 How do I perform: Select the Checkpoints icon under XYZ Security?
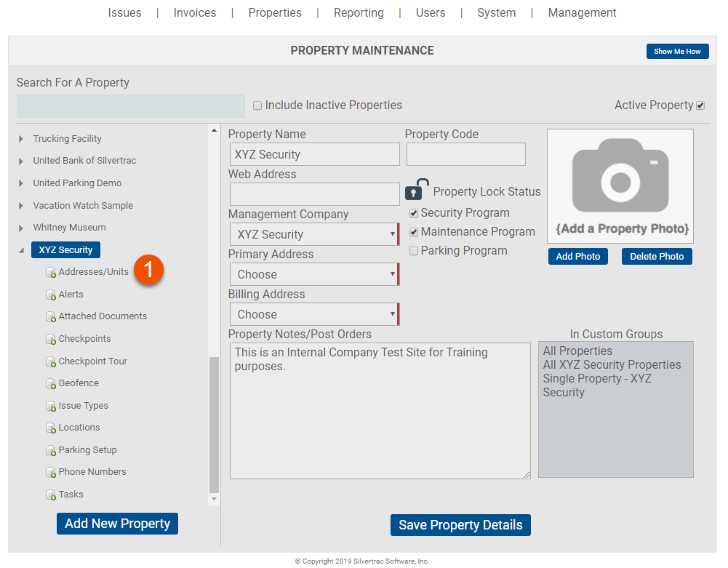click(x=50, y=339)
